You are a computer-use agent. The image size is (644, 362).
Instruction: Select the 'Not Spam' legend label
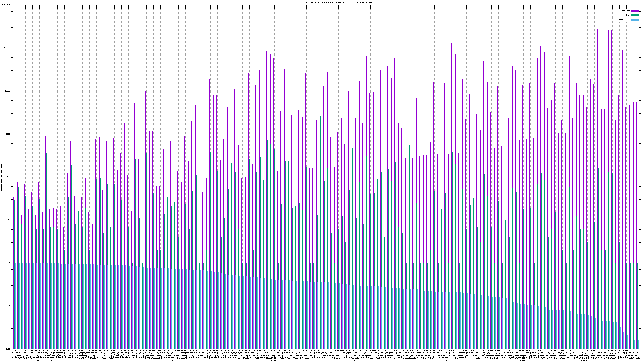pyautogui.click(x=626, y=11)
